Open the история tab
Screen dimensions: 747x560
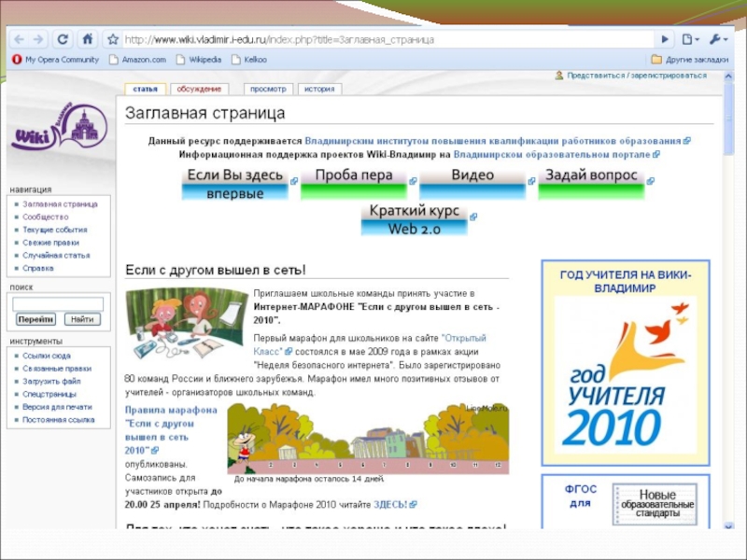pyautogui.click(x=319, y=89)
